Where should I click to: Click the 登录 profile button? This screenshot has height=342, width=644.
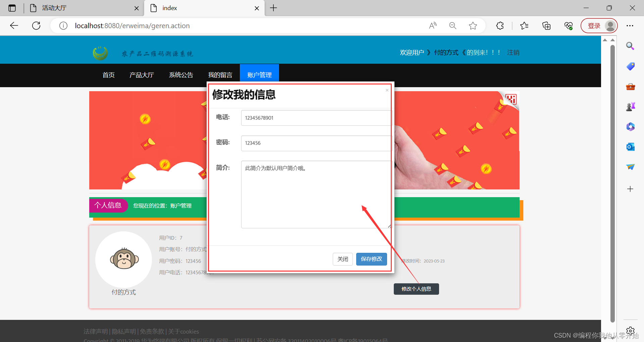599,26
